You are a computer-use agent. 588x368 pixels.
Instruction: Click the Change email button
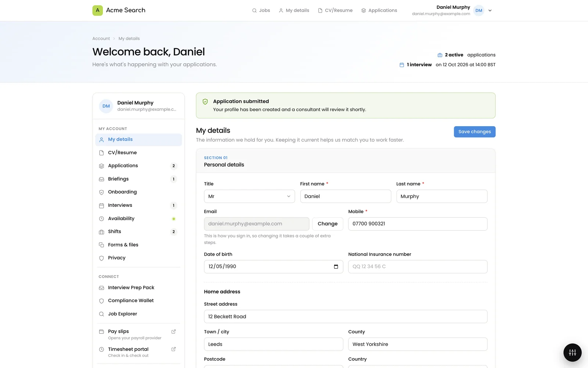pos(327,224)
